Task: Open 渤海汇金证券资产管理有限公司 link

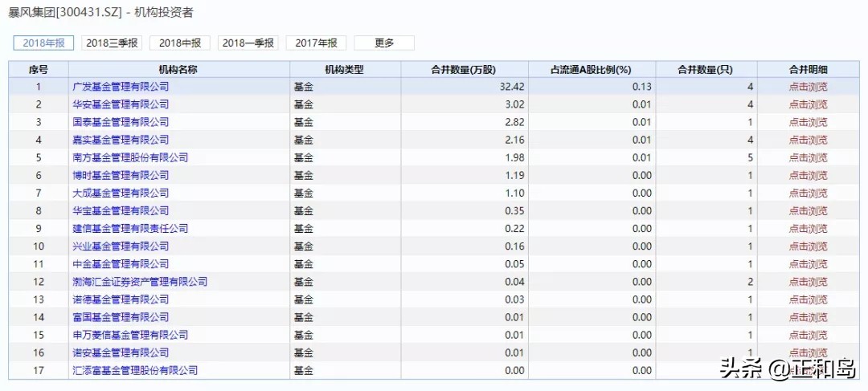Action: coord(140,282)
